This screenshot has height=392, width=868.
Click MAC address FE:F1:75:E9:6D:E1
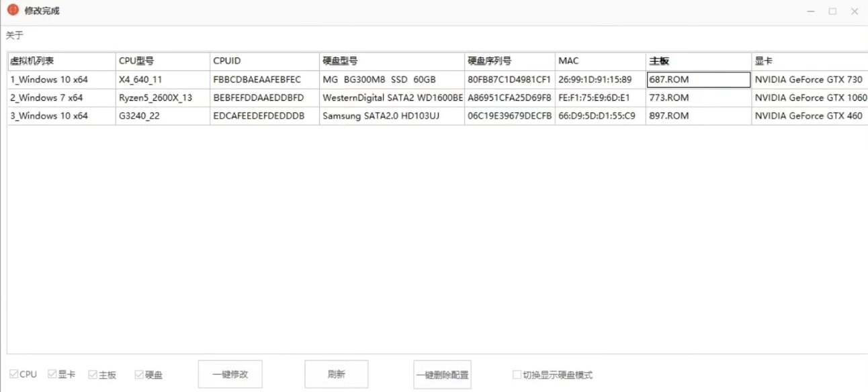pyautogui.click(x=601, y=97)
